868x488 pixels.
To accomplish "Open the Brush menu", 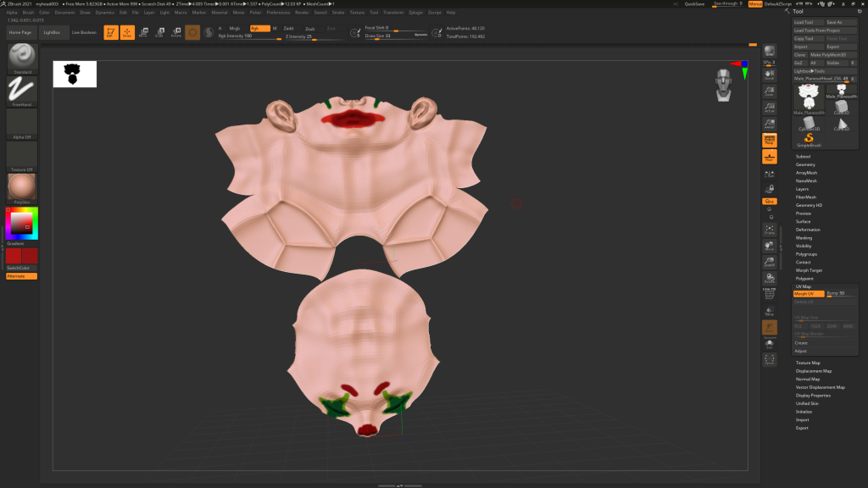I will tap(28, 12).
